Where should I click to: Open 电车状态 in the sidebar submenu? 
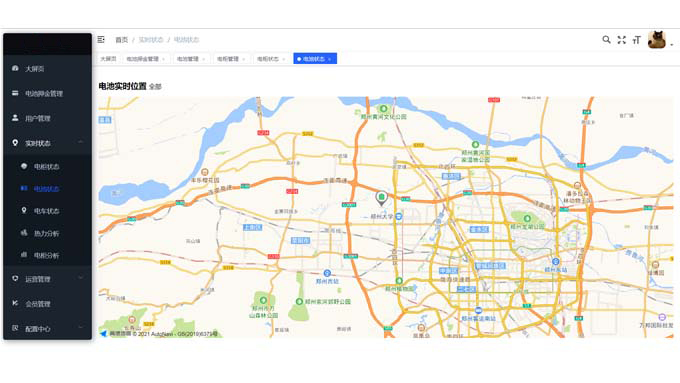pyautogui.click(x=47, y=211)
